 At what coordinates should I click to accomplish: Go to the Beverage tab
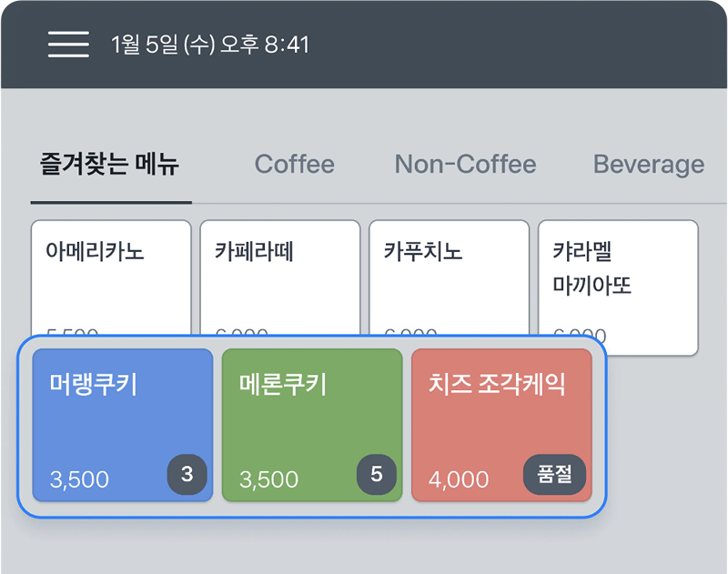[648, 165]
